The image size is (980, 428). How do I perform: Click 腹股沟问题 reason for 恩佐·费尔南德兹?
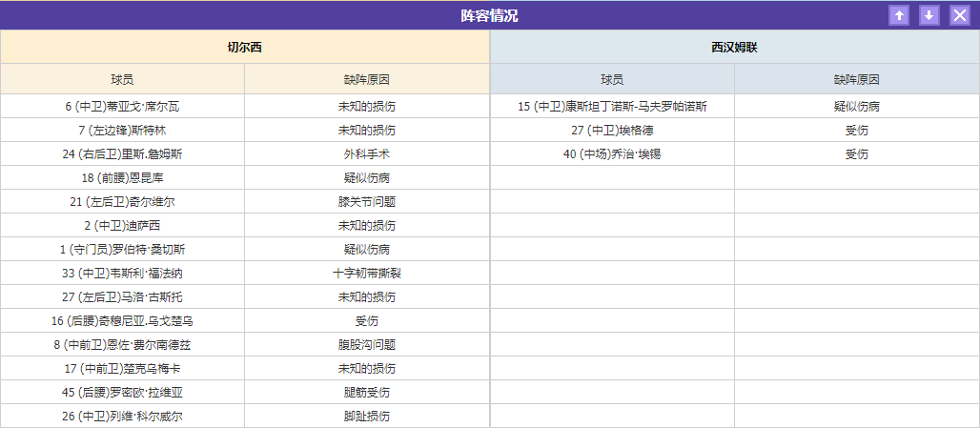coord(367,345)
